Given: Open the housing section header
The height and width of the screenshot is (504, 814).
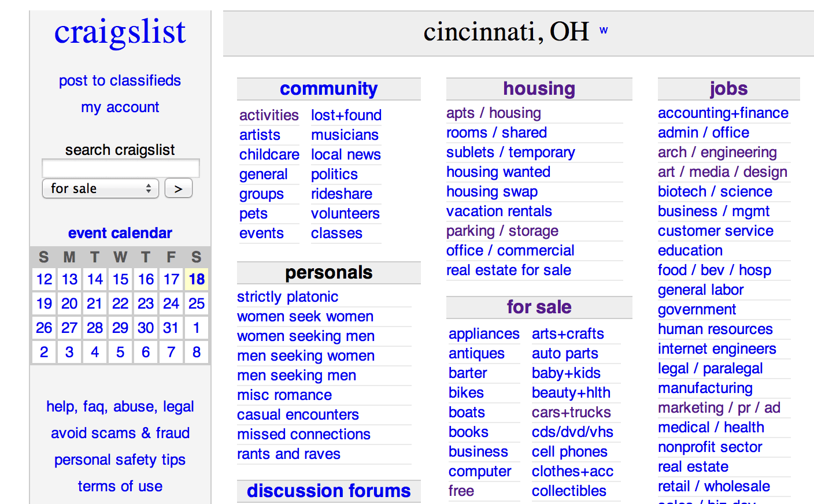Looking at the screenshot, I should click(x=539, y=88).
